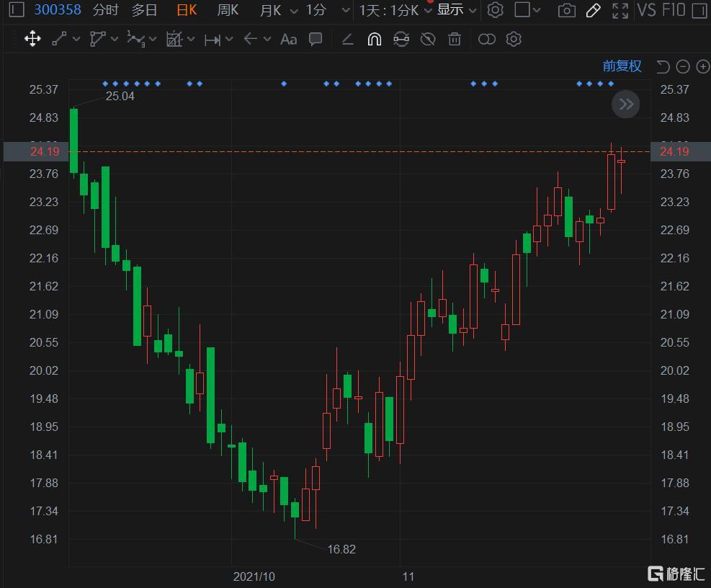The width and height of the screenshot is (711, 588).
Task: Select the 日K daily candlestick tab
Action: (x=187, y=9)
